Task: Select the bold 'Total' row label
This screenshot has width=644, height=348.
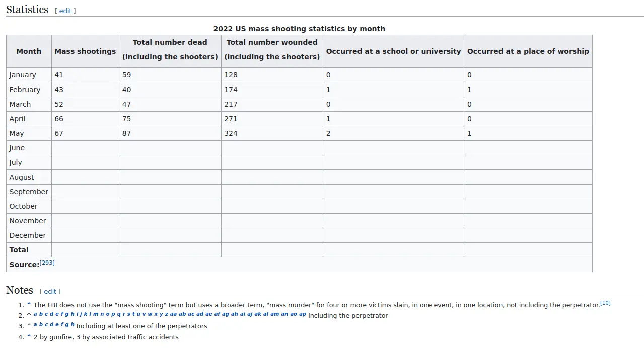Action: (x=19, y=250)
